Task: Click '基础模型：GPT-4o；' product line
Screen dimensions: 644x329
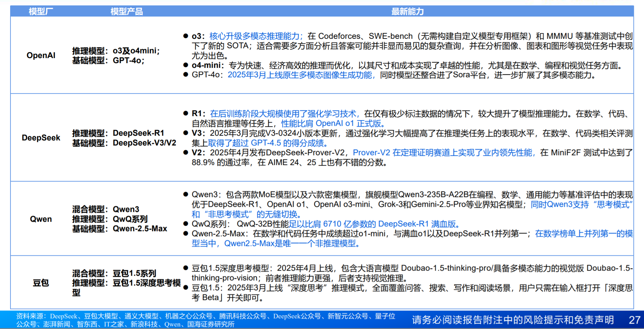Action: tap(109, 60)
